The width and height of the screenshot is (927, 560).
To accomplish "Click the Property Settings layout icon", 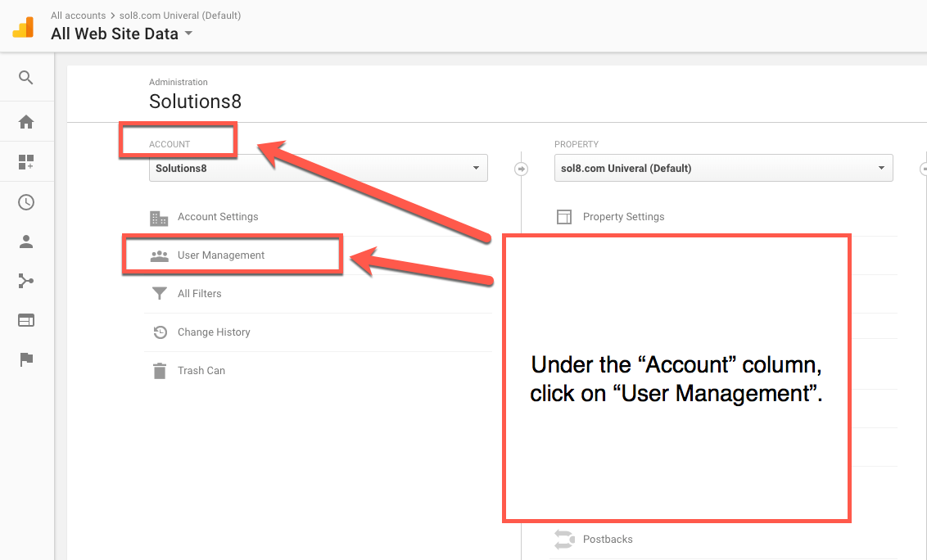I will click(564, 217).
